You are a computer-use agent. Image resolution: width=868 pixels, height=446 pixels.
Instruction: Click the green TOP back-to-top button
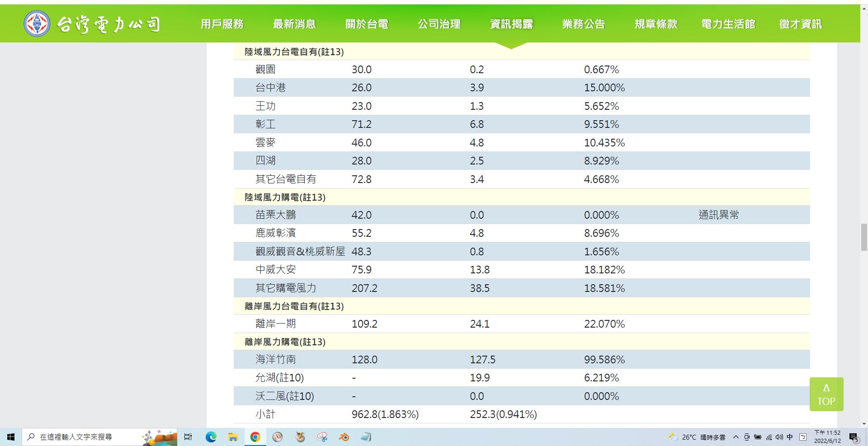point(826,394)
